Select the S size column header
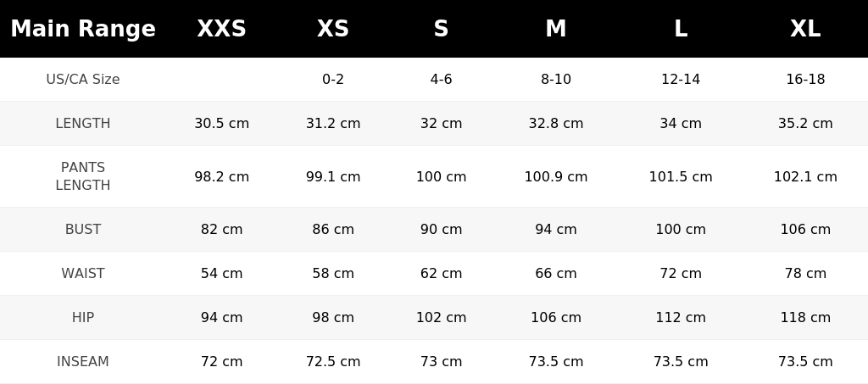868x384 pixels. [441, 29]
